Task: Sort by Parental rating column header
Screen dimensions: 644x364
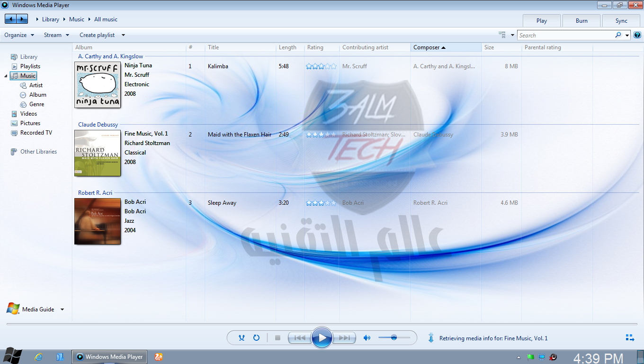Action: [x=557, y=47]
